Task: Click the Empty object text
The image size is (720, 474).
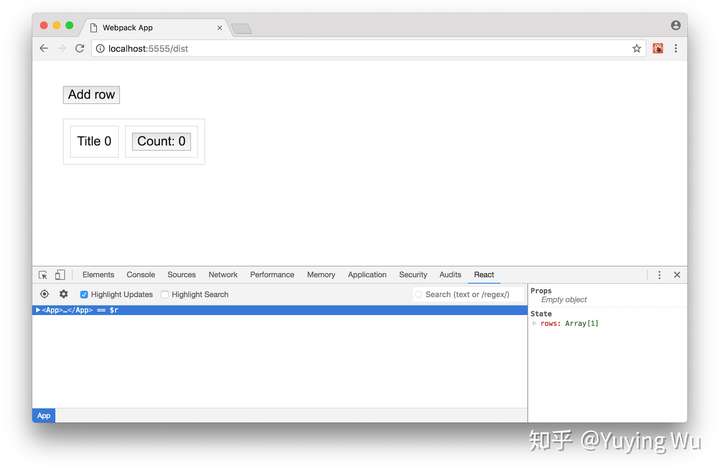Action: coord(564,299)
